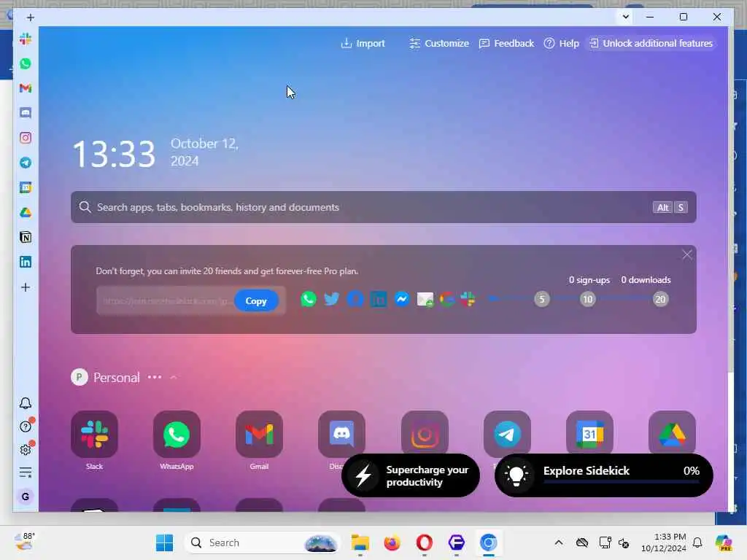Launch the Slack app tile
The image size is (747, 560).
pos(94,435)
